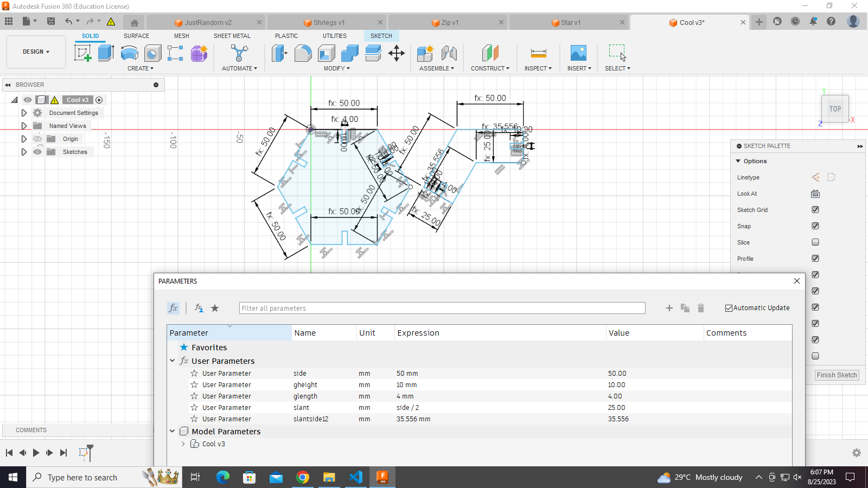
Task: Click the Create Sketch tool icon
Action: click(x=82, y=53)
